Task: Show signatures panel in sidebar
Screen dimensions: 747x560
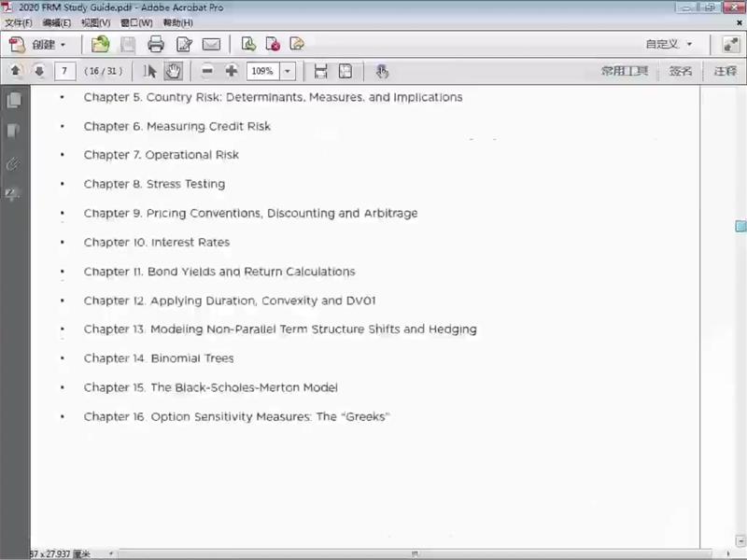Action: [x=13, y=194]
